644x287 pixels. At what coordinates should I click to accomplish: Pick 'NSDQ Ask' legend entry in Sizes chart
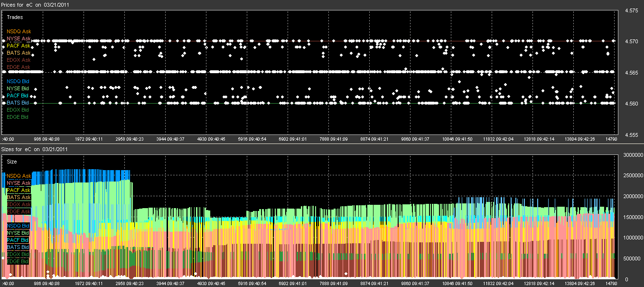click(19, 176)
